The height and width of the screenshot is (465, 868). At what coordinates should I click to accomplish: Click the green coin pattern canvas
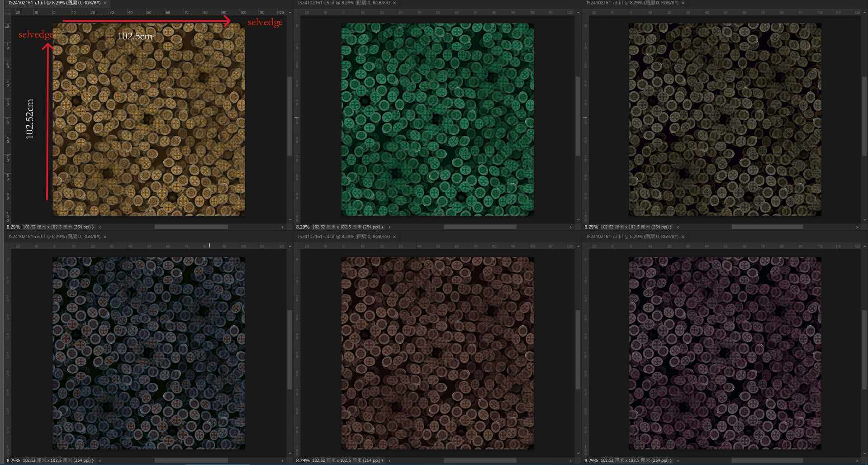tap(437, 119)
